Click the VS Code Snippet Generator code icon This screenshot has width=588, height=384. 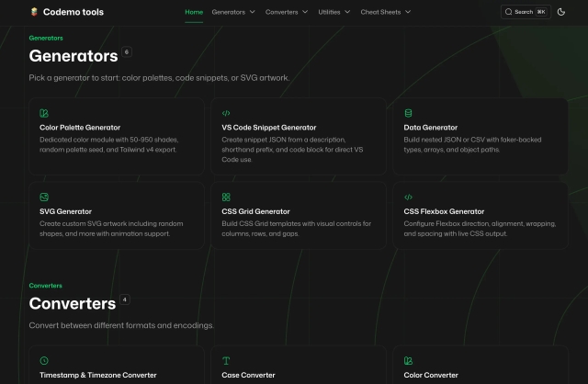click(226, 113)
